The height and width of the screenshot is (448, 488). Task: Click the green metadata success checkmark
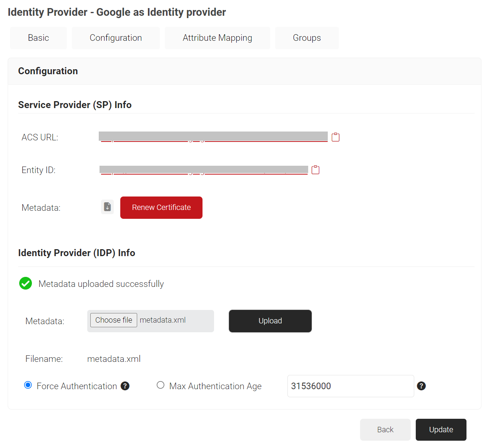26,284
